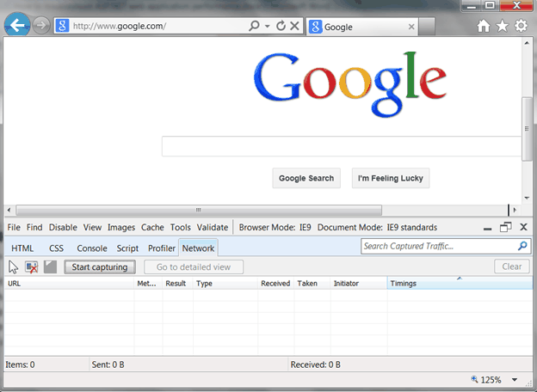
Task: Open the Tools gear icon
Action: coord(522,26)
